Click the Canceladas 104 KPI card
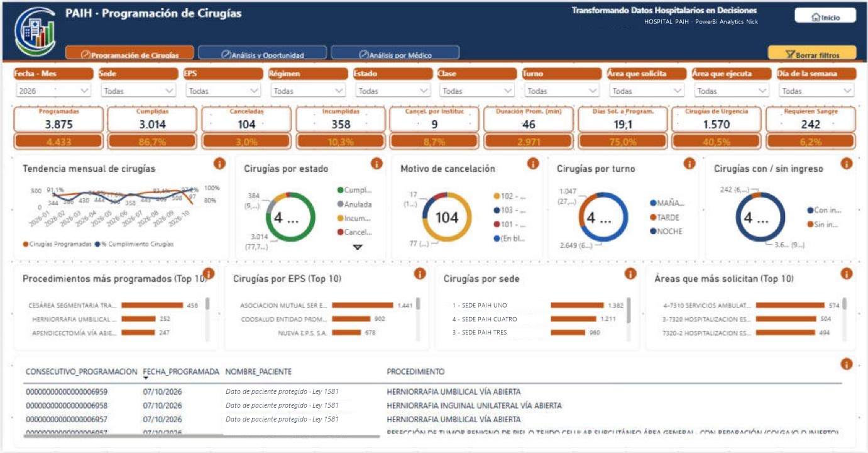 246,119
